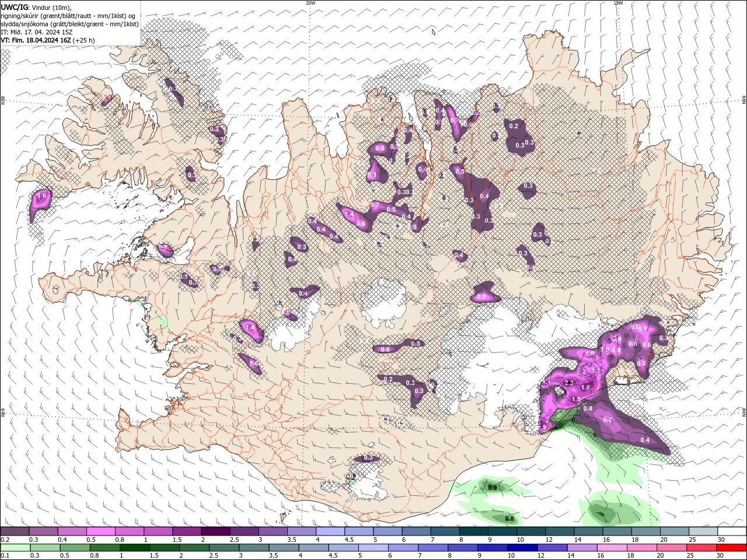The width and height of the screenshot is (747, 560).
Task: Pick the dark teal 8–9 snow swatch
Action: (473, 531)
